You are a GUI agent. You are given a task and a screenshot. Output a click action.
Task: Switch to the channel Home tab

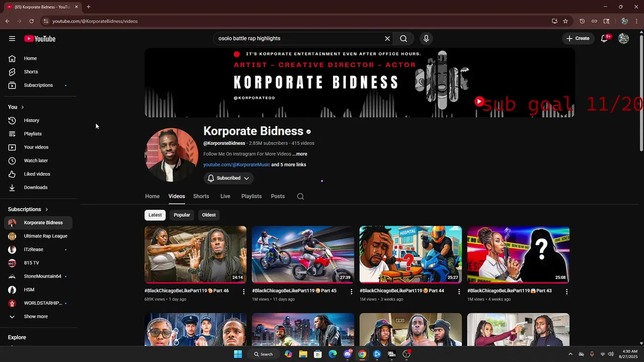[x=152, y=197]
